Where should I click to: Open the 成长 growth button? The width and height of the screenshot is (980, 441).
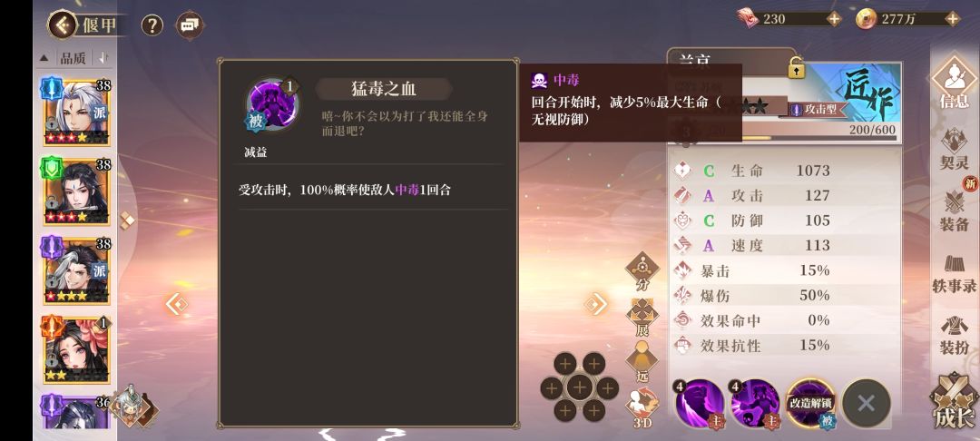point(955,402)
